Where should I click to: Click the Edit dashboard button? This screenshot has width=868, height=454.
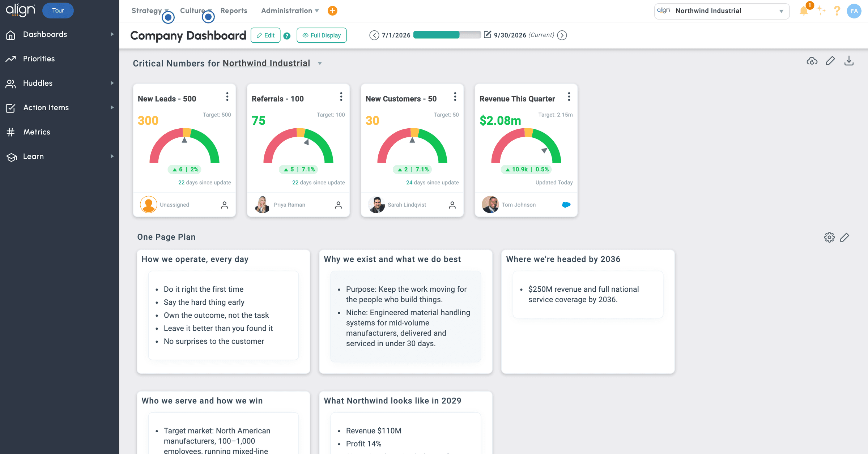click(265, 35)
